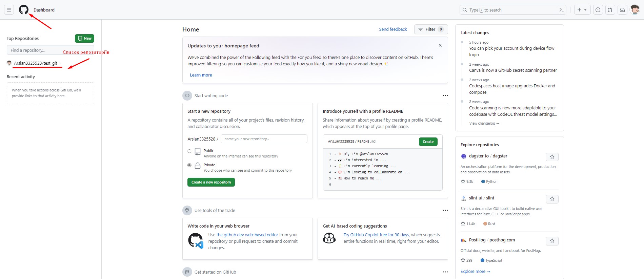The image size is (644, 279).
Task: Click the slint-ui avatar icon
Action: click(x=464, y=198)
